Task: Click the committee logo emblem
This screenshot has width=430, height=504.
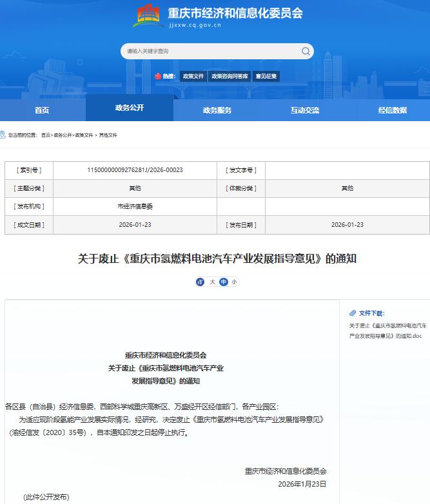Action: [x=148, y=16]
